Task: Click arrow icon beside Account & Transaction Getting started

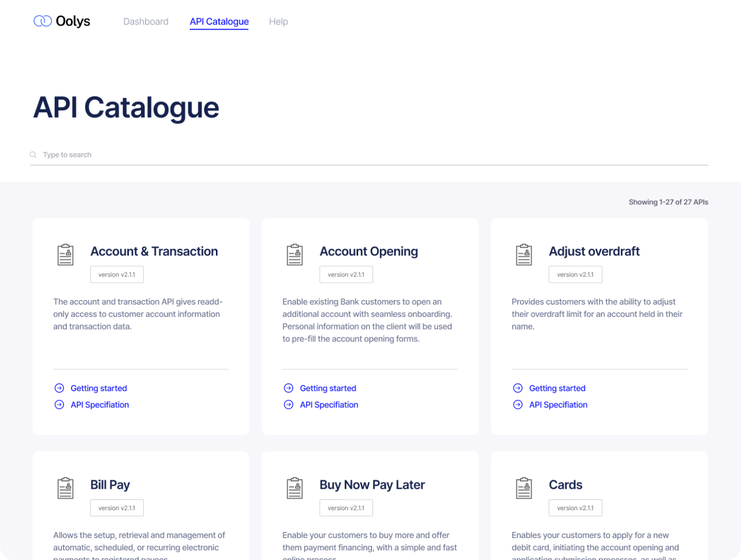Action: (59, 388)
